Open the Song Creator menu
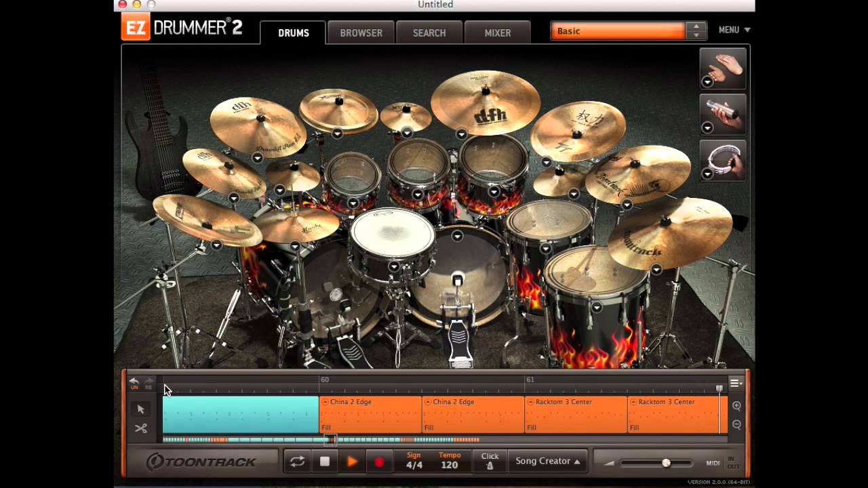 click(x=548, y=461)
